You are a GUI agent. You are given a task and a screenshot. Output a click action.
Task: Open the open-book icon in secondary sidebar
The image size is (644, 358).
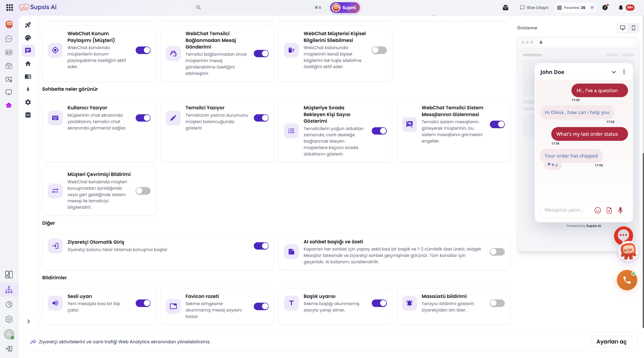(x=28, y=77)
